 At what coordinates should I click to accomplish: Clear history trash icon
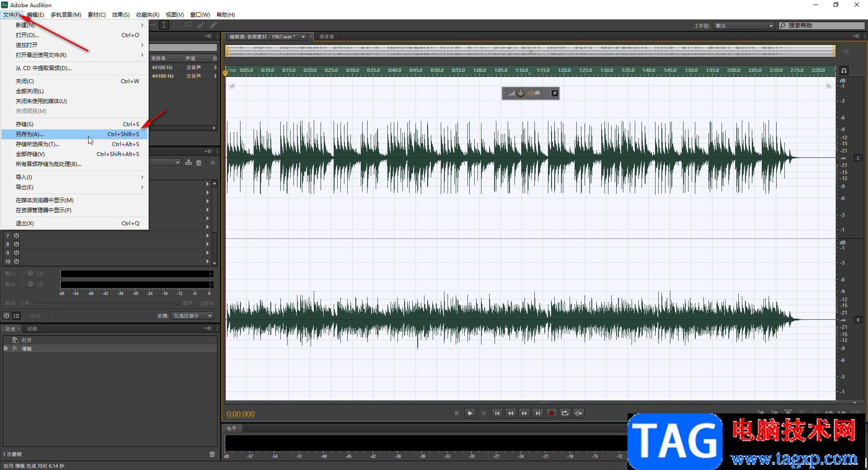[212, 454]
